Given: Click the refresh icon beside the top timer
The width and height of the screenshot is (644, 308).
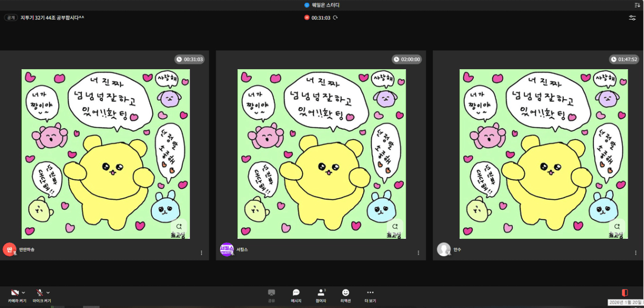Looking at the screenshot, I should tap(335, 18).
